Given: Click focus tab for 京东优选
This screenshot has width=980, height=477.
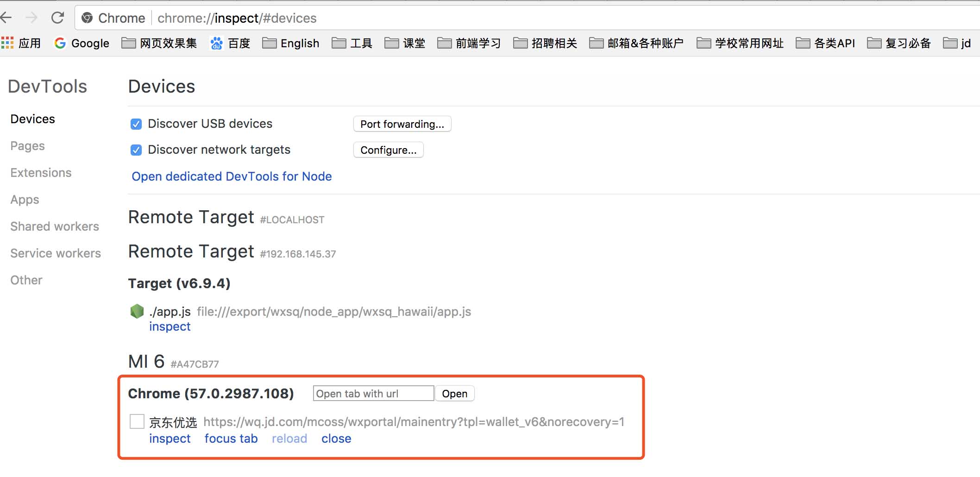Looking at the screenshot, I should [231, 439].
